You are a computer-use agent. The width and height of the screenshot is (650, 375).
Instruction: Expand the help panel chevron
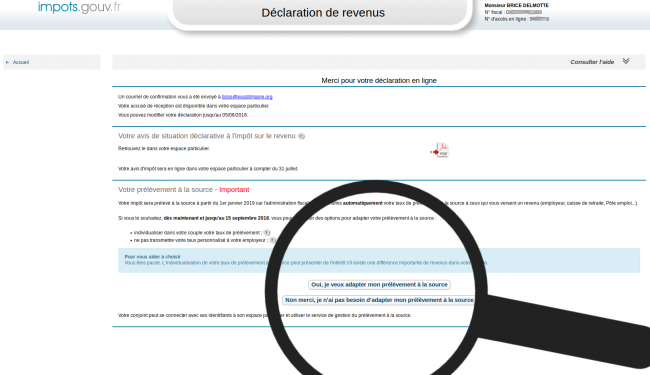coord(626,61)
